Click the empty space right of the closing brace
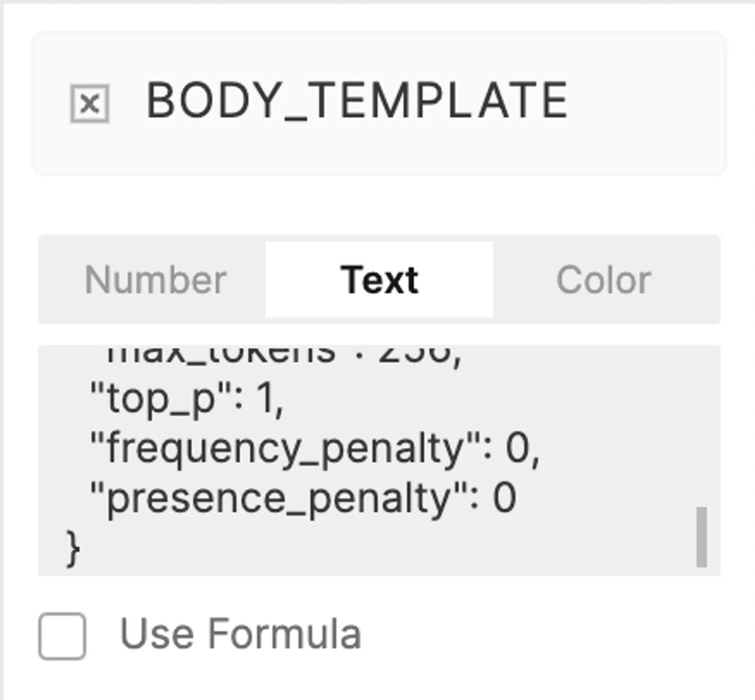 point(379,549)
